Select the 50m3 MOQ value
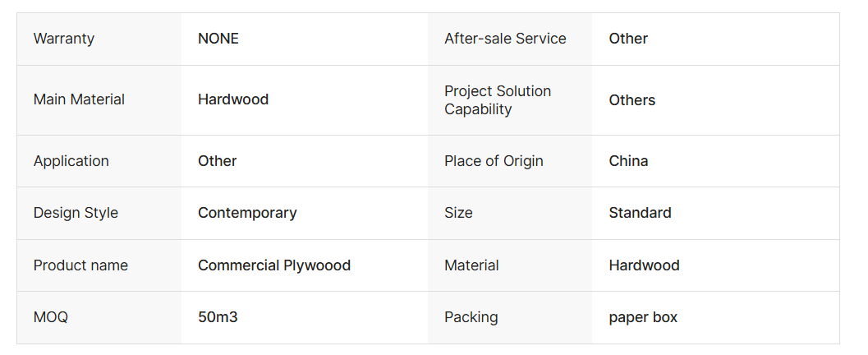Screen dimensions: 868x355 coord(218,317)
